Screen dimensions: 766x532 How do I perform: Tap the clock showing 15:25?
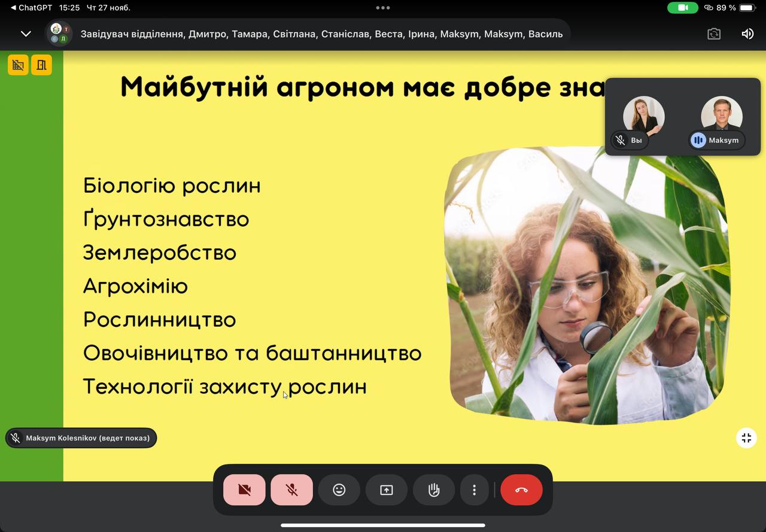click(x=69, y=8)
